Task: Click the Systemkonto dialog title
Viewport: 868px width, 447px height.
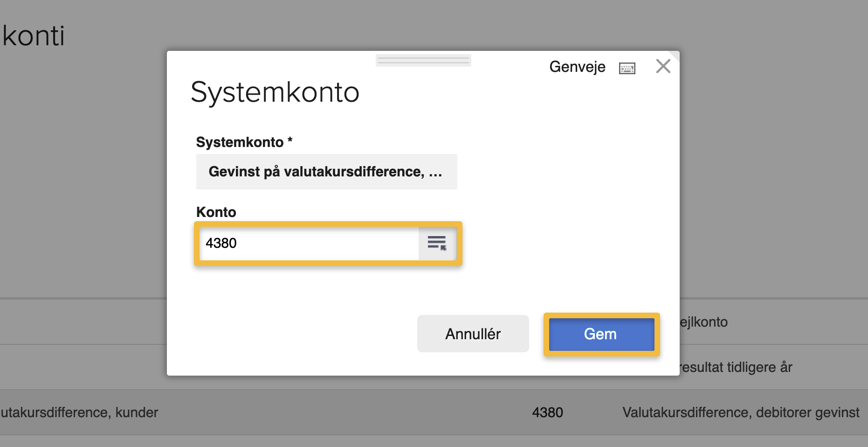Action: [x=274, y=92]
